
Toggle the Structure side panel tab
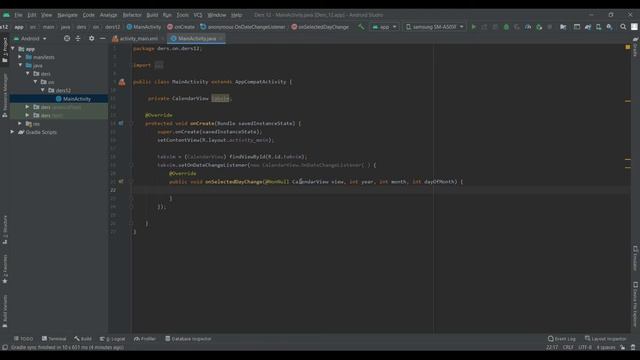point(5,230)
